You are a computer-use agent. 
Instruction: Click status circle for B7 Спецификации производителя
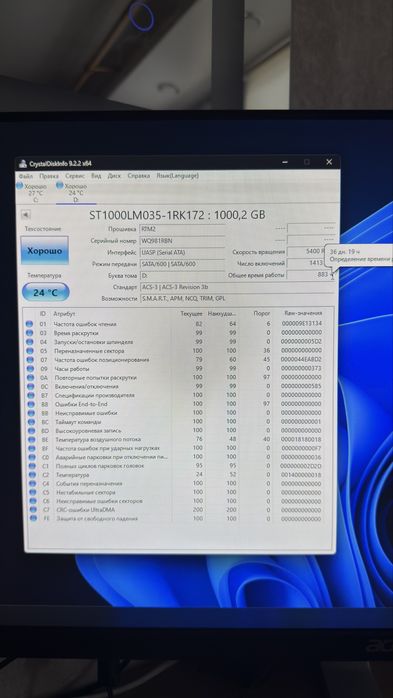coord(31,395)
